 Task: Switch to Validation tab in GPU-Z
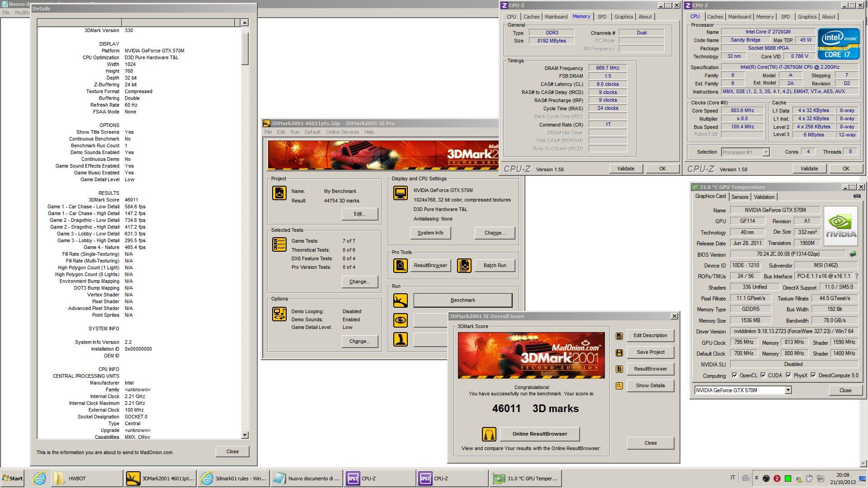(x=764, y=197)
